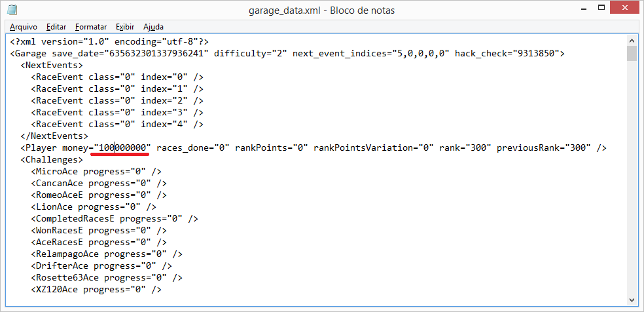This screenshot has width=644, height=312.
Task: Click the vertical scrollbar up arrow
Action: [632, 41]
